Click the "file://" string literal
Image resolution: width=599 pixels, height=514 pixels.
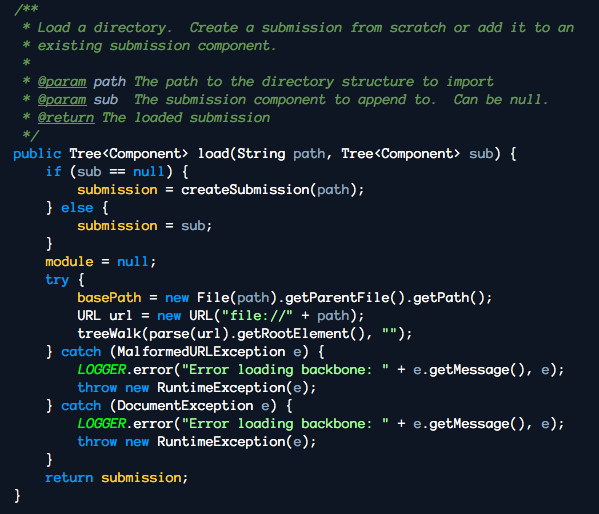point(257,316)
